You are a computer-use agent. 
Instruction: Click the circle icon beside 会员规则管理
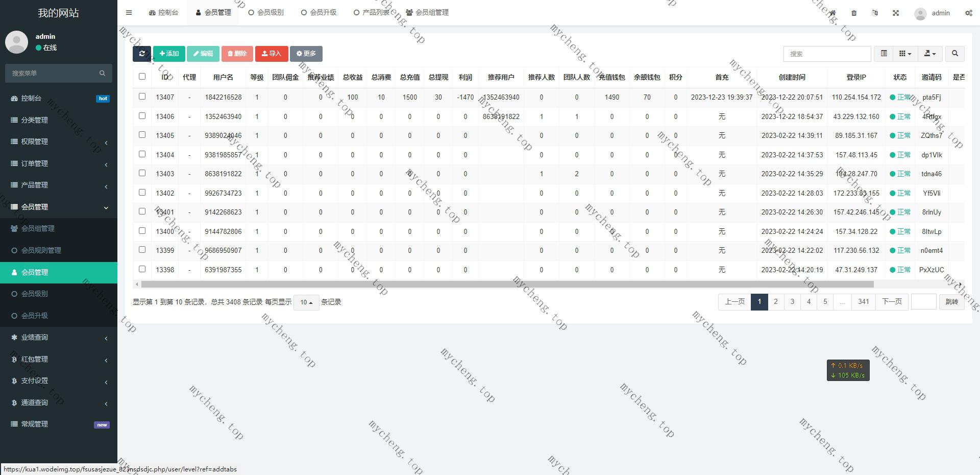[14, 250]
